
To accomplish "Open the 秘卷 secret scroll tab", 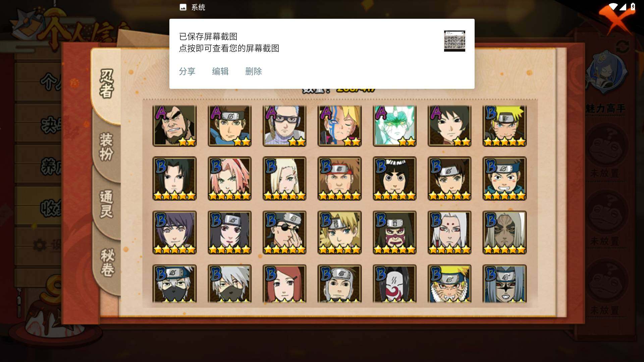I will click(x=107, y=262).
